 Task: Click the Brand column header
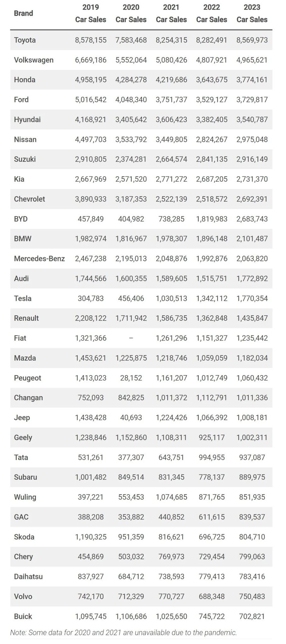(23, 14)
